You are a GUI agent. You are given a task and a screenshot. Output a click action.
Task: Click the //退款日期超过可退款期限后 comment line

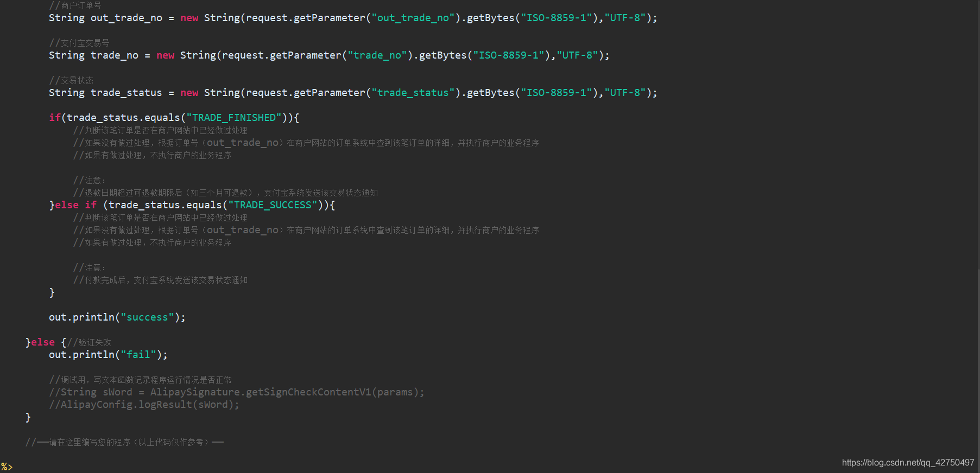click(225, 193)
